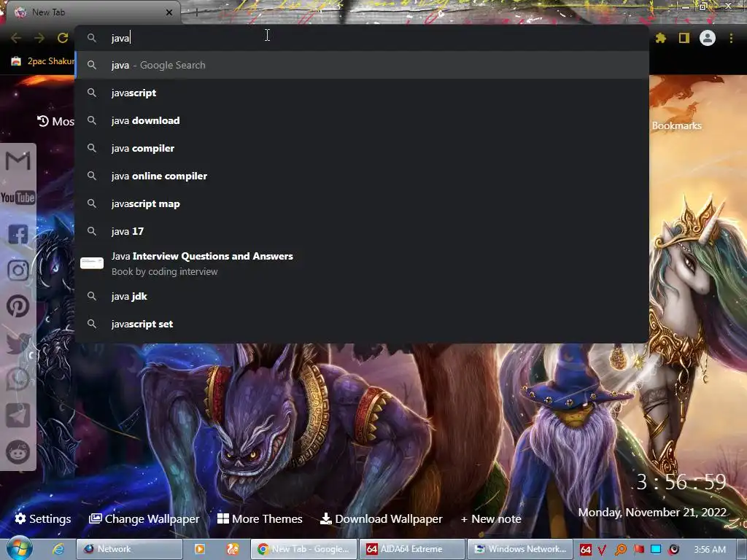Switch to Windows Network taskbar window

click(x=519, y=549)
